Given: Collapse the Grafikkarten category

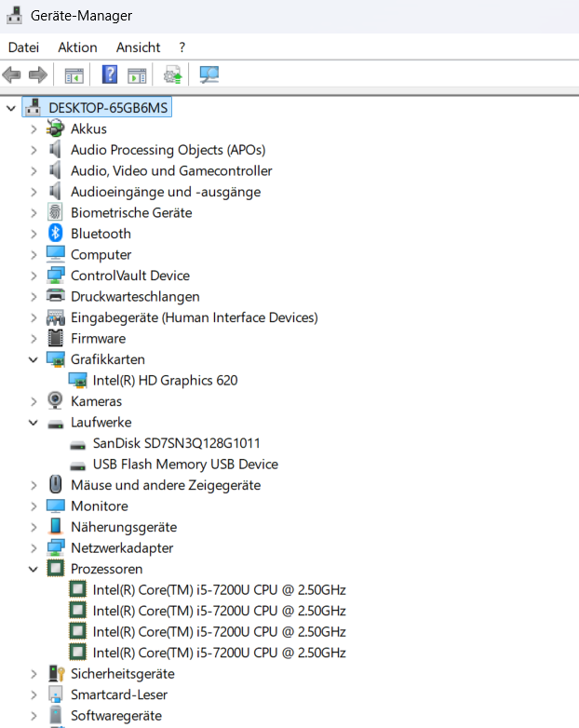Looking at the screenshot, I should 34,359.
